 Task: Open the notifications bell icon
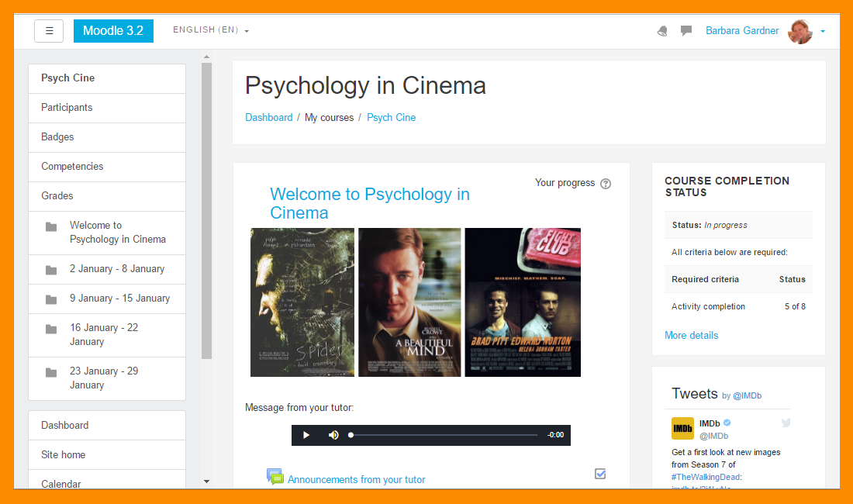pos(662,31)
